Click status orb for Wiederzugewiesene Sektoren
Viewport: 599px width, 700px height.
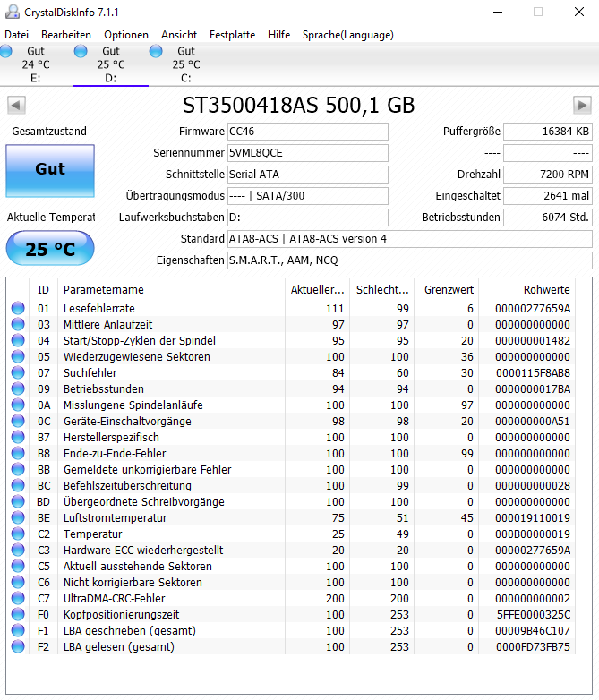pyautogui.click(x=18, y=356)
